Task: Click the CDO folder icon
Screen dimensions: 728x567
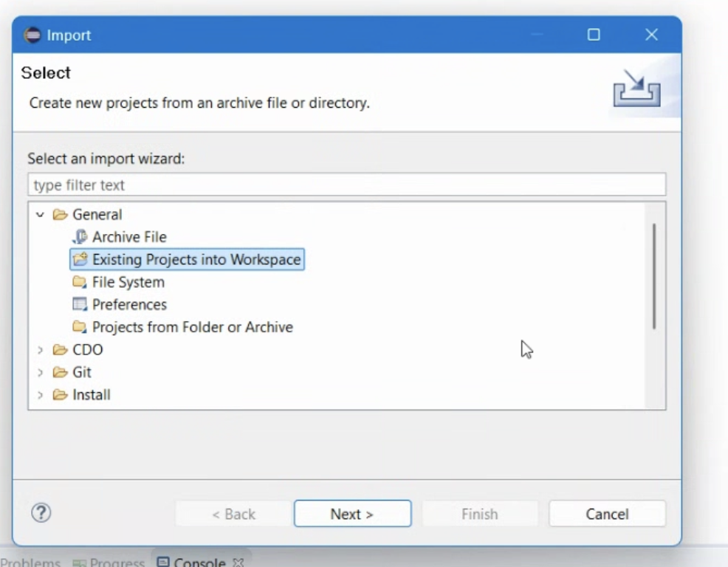Action: [x=60, y=350]
